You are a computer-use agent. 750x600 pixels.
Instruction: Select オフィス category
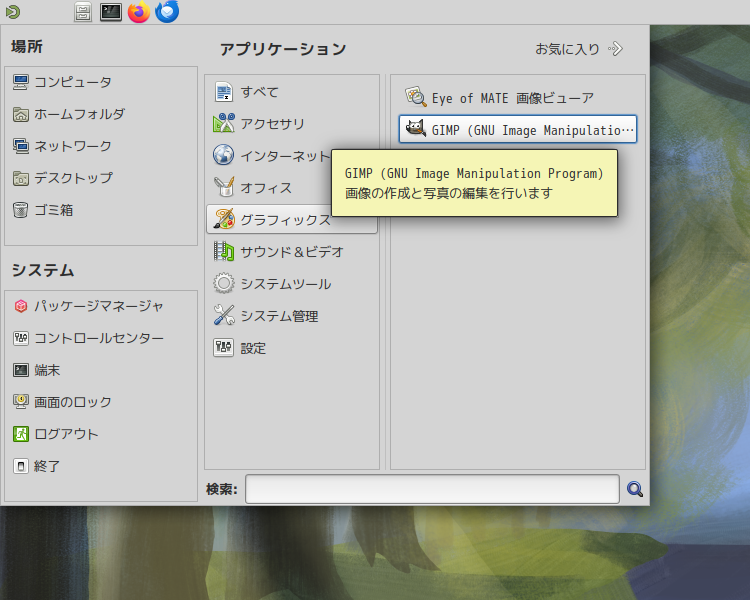pyautogui.click(x=270, y=188)
